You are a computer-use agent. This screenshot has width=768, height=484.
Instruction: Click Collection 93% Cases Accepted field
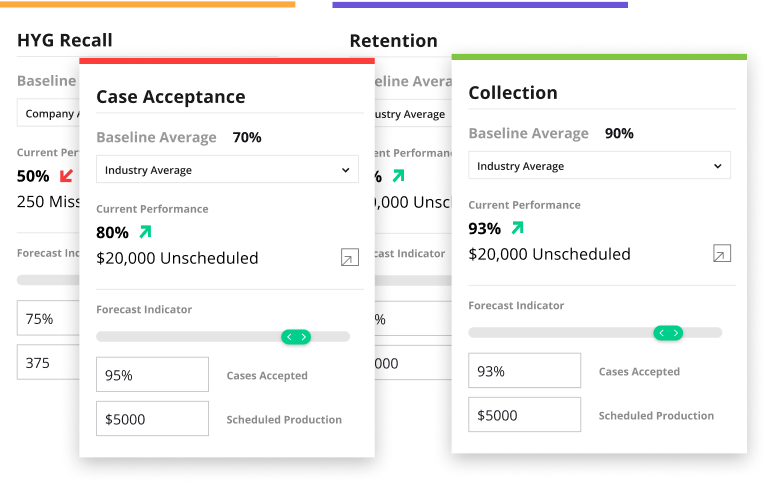[525, 371]
